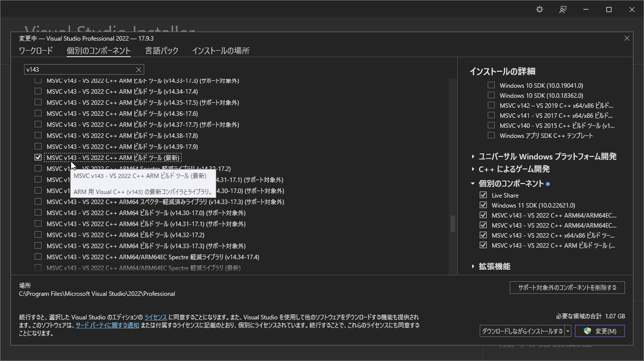
Task: Click the 変更(M) button
Action: click(599, 331)
